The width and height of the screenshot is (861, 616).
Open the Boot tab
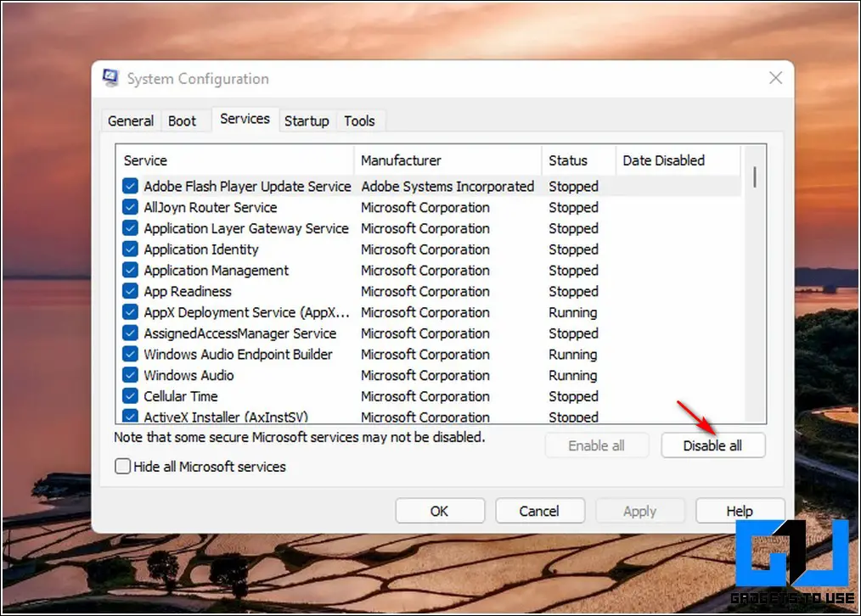click(182, 120)
